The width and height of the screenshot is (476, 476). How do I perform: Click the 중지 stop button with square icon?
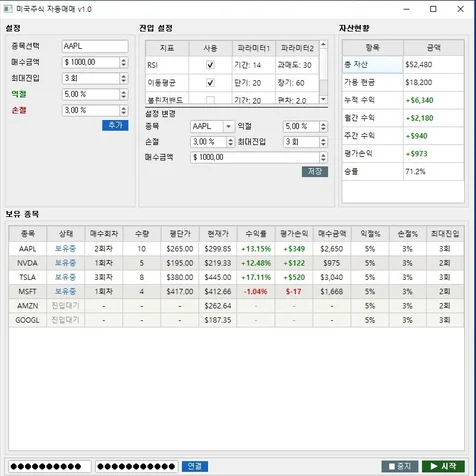point(400,466)
